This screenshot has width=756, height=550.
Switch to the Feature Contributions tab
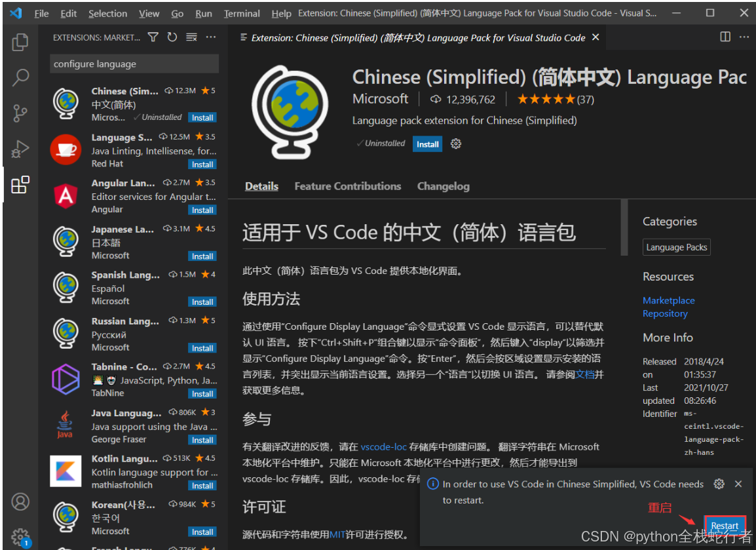pyautogui.click(x=348, y=186)
